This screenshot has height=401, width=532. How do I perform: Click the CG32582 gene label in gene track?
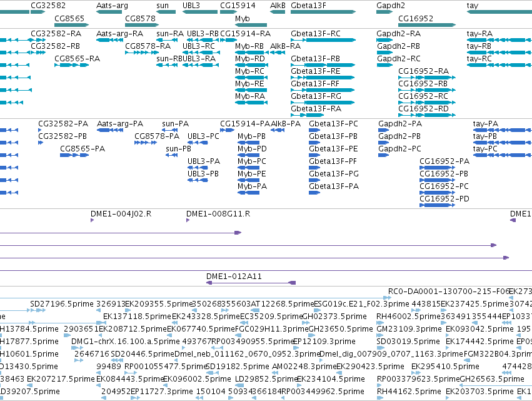pos(48,6)
